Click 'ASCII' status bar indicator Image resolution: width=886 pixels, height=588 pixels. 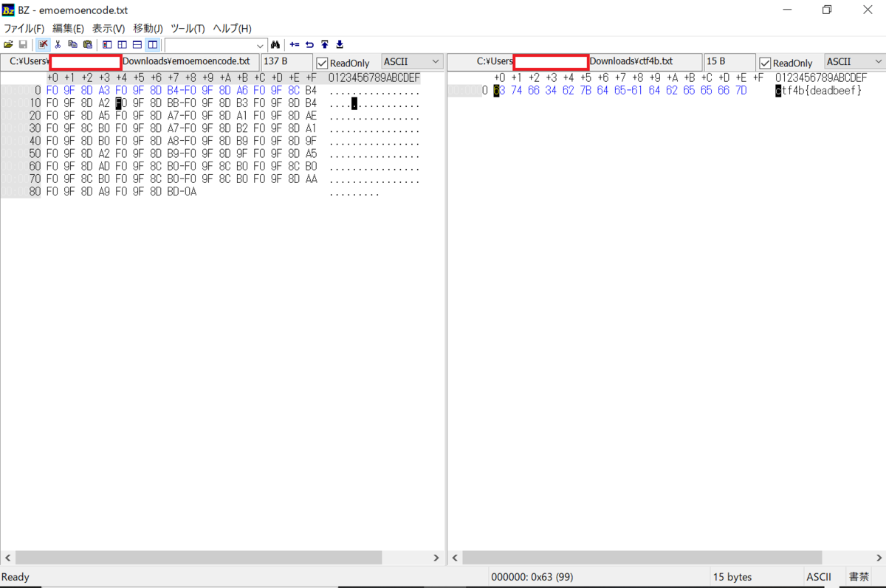(819, 577)
